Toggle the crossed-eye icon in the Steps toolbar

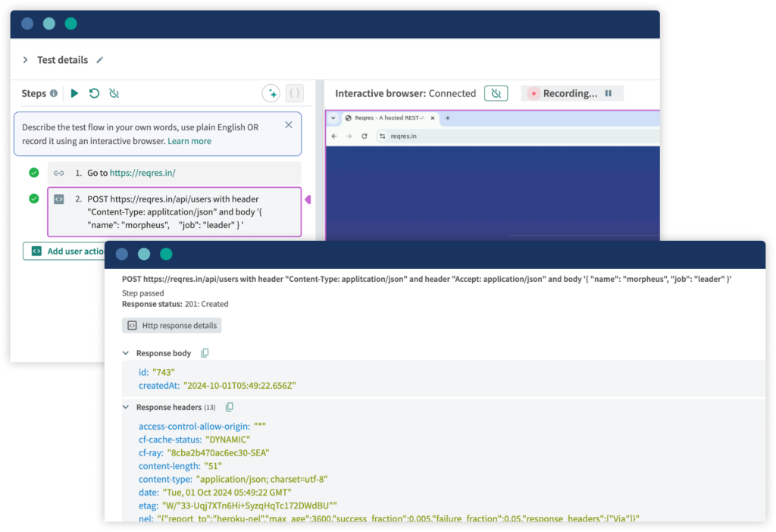coord(114,92)
